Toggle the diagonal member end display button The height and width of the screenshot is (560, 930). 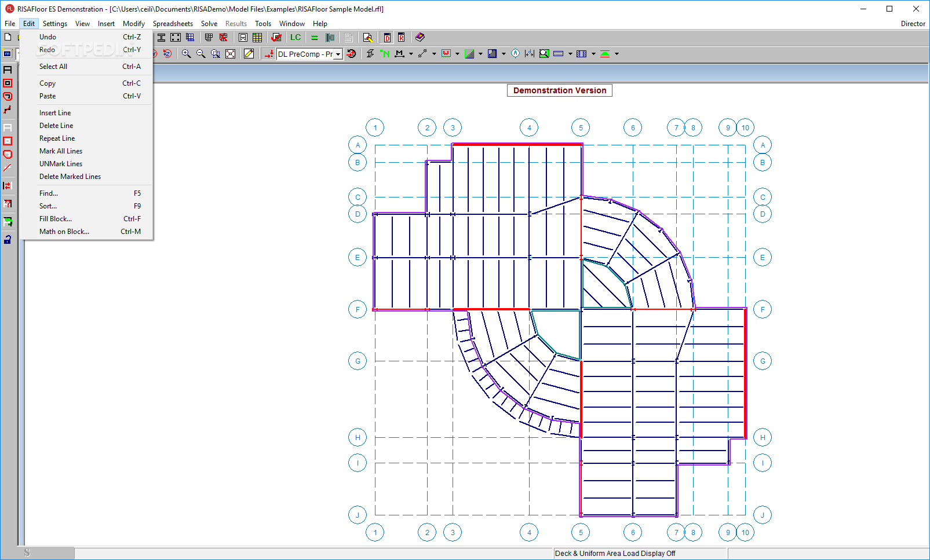(x=423, y=54)
